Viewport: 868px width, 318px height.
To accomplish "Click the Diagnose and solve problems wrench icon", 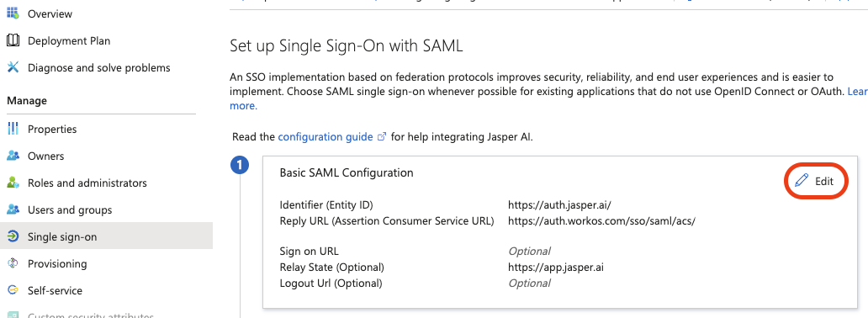I will (x=13, y=67).
